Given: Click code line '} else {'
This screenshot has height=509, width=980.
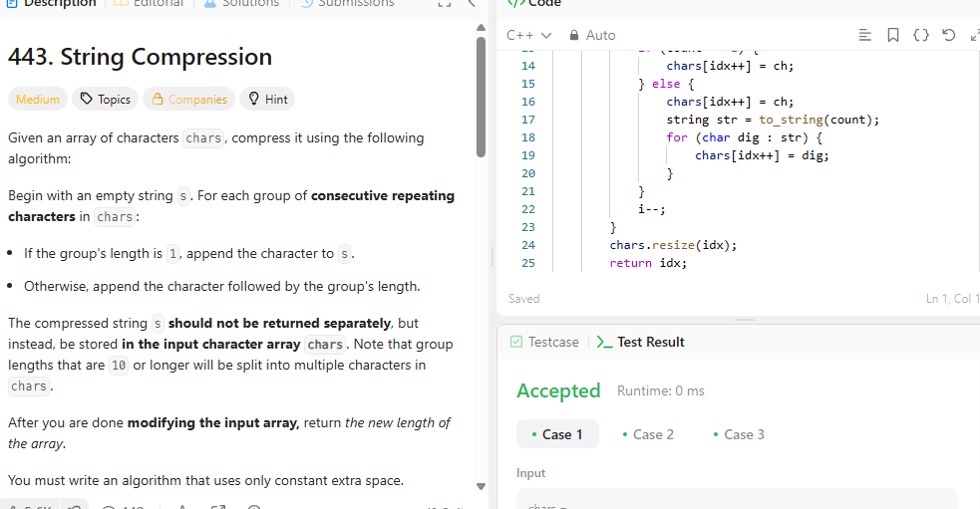Looking at the screenshot, I should pyautogui.click(x=666, y=84).
